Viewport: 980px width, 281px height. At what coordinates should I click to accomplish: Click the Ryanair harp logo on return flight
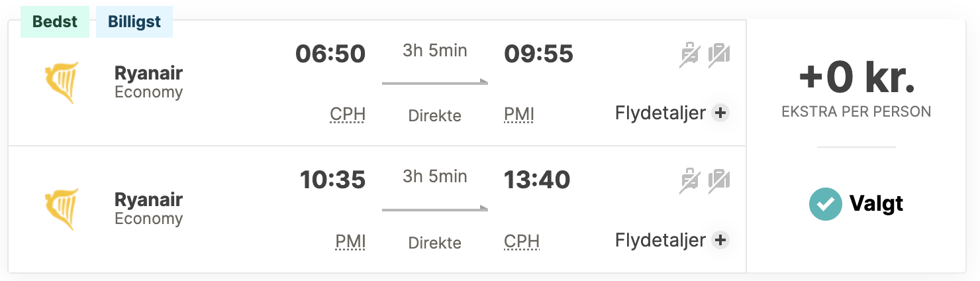(x=61, y=209)
